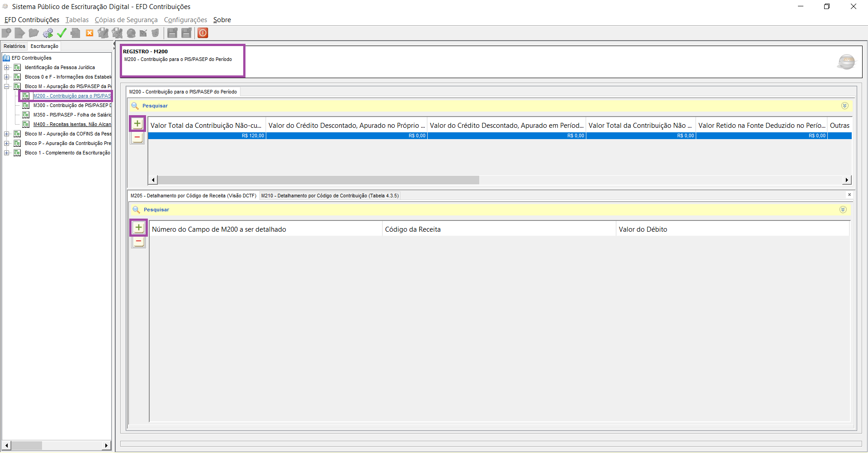Viewport: 868px width, 453px height.
Task: Click right arrow of M200 grid scrollbar
Action: click(x=846, y=180)
